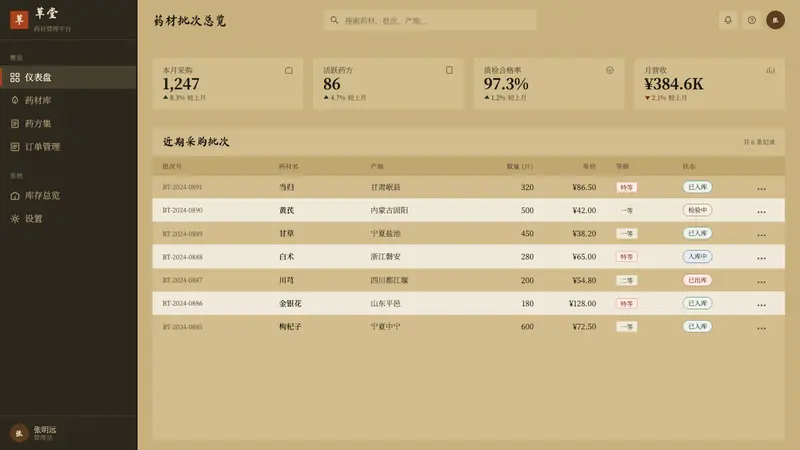800x450 pixels.
Task: Click the 张明远 user name in sidebar
Action: tap(45, 430)
